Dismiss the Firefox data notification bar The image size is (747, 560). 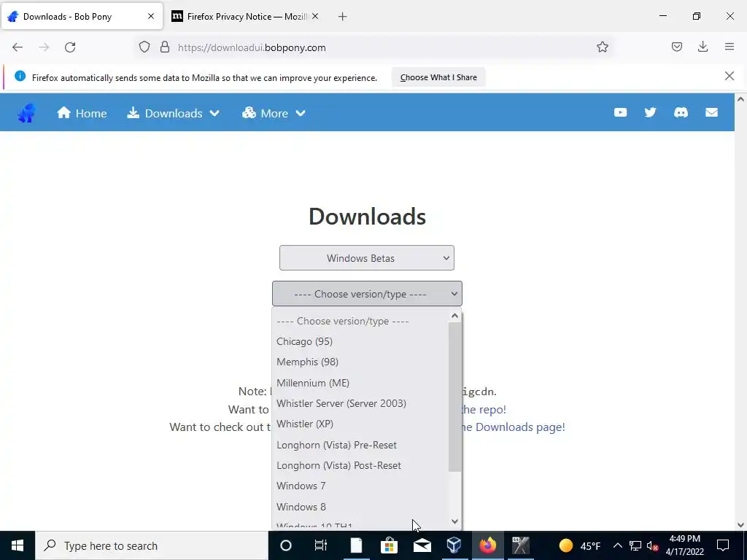[x=729, y=76]
